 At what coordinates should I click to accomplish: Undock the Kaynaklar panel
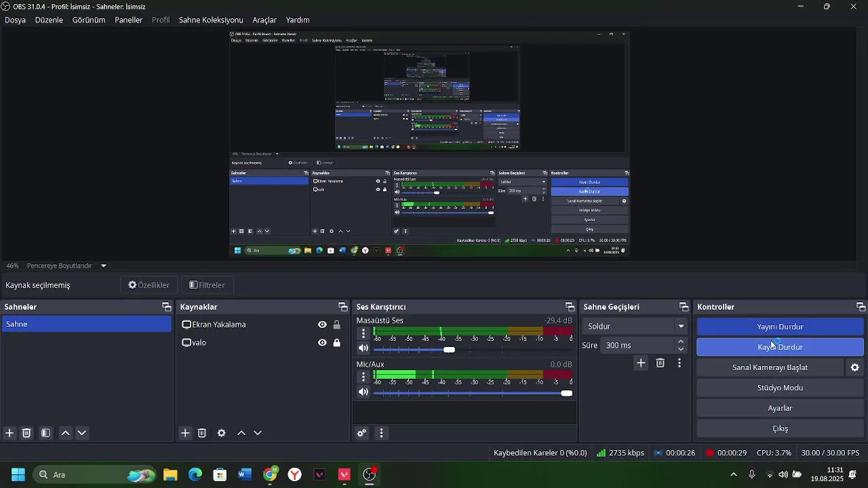(343, 307)
